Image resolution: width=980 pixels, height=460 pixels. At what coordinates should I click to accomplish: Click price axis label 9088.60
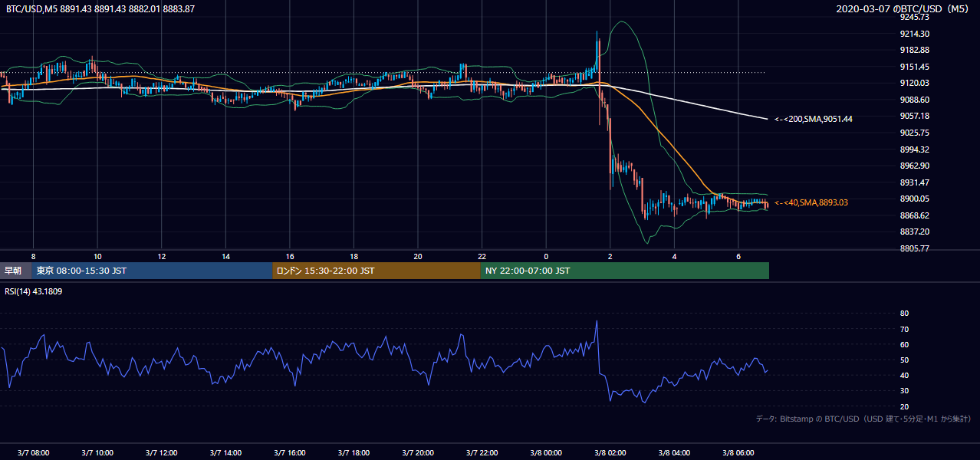point(914,100)
